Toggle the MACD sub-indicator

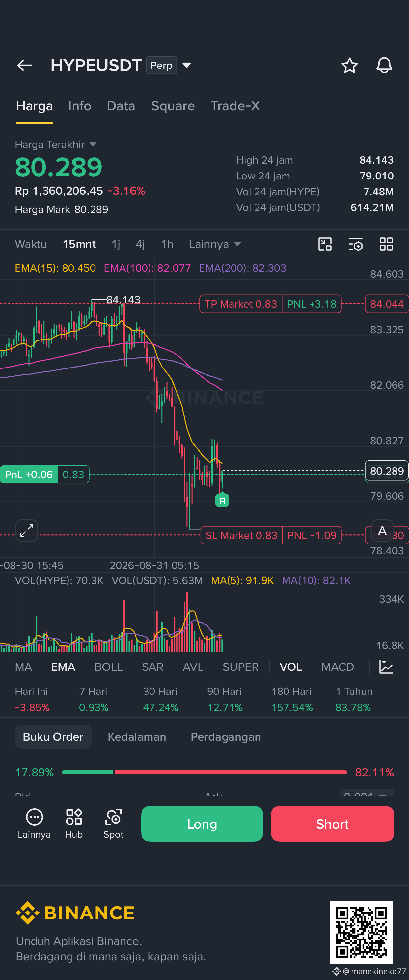point(338,667)
